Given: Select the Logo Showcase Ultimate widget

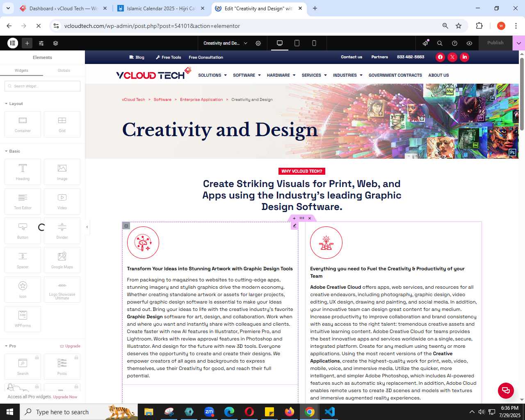Looking at the screenshot, I should click(62, 290).
